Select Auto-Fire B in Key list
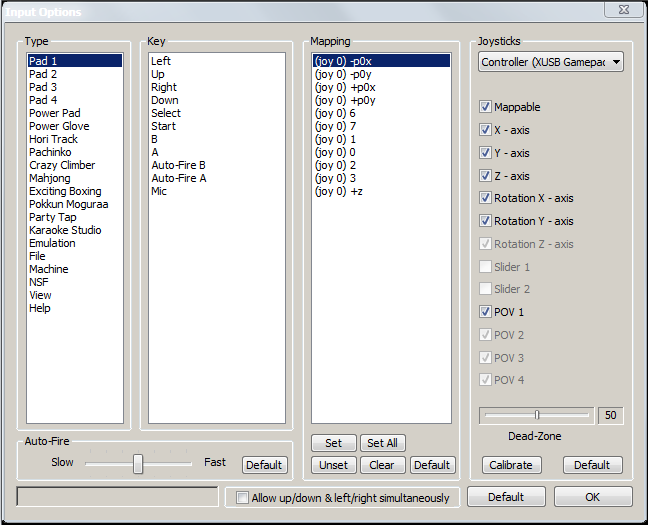This screenshot has height=525, width=648. pos(217,165)
